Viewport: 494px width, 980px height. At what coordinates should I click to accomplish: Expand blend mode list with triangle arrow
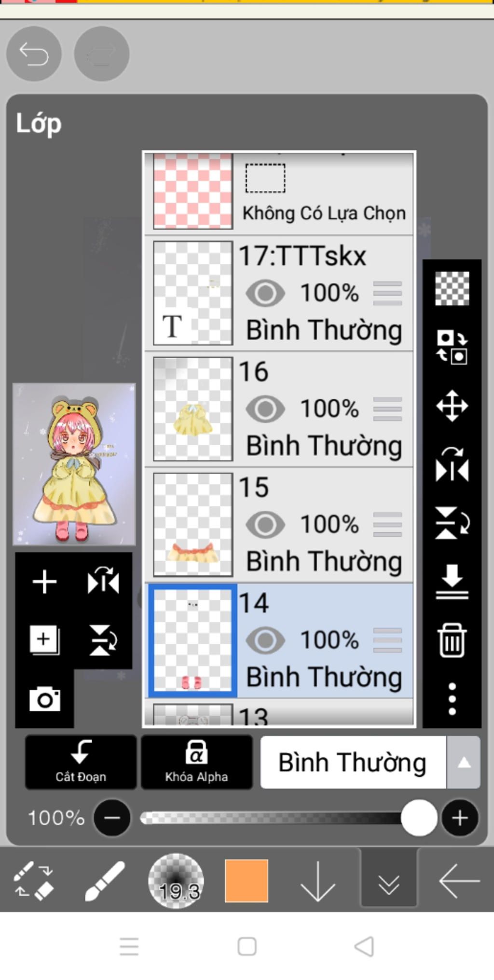click(464, 762)
